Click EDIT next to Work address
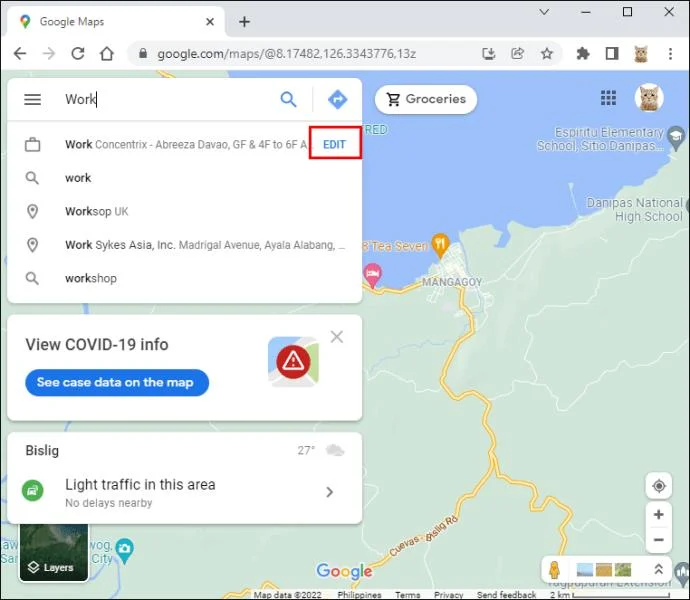The width and height of the screenshot is (690, 600). pos(334,144)
